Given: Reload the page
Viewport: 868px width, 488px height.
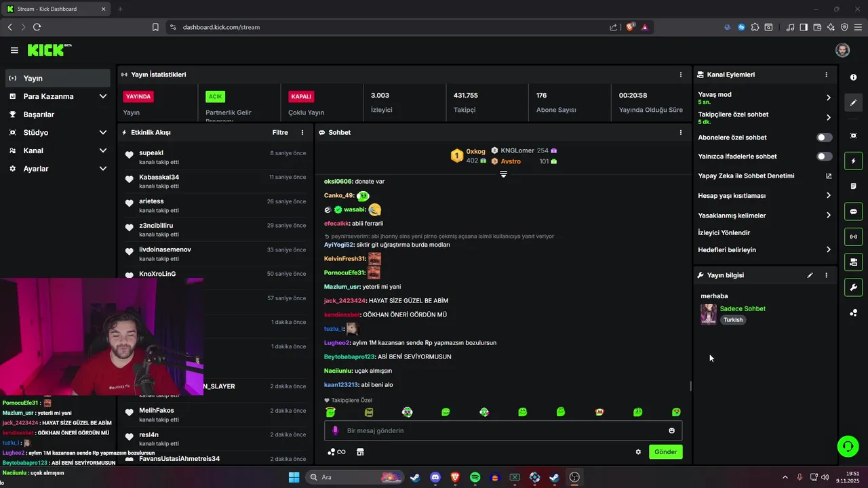Looking at the screenshot, I should [37, 27].
